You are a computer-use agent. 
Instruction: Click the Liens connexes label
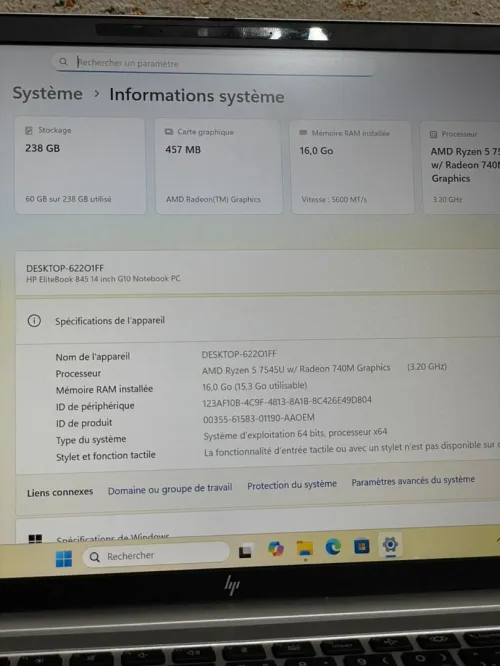coord(60,492)
